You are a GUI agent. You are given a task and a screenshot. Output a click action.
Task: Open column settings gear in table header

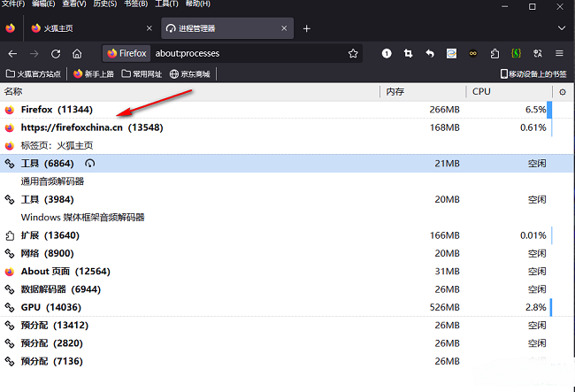point(563,92)
